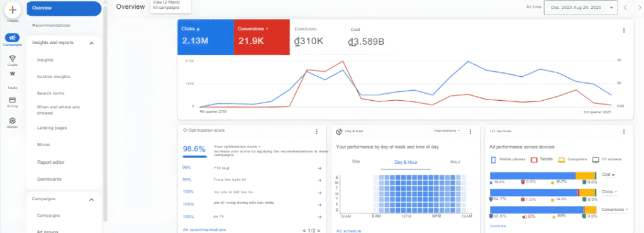The image size is (644, 233).
Task: Open Day & hour card three-dot menu
Action: point(470,132)
